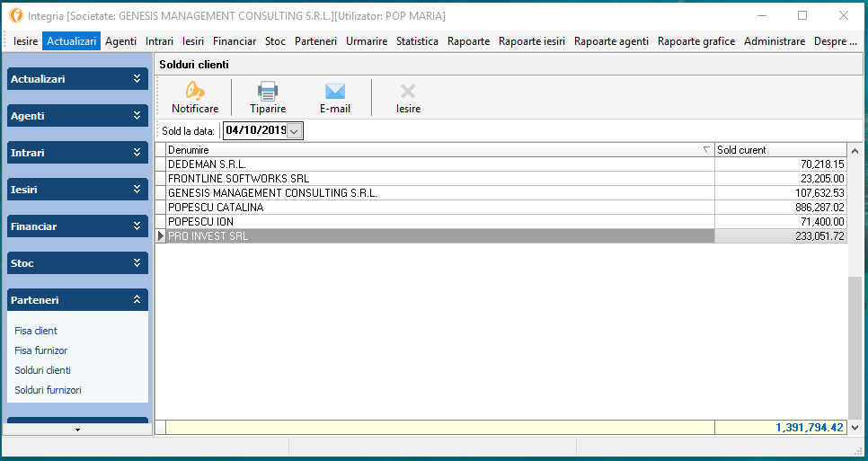Viewport: 868px width, 461px height.
Task: Click the vertical scrollbar down arrow
Action: 855,428
